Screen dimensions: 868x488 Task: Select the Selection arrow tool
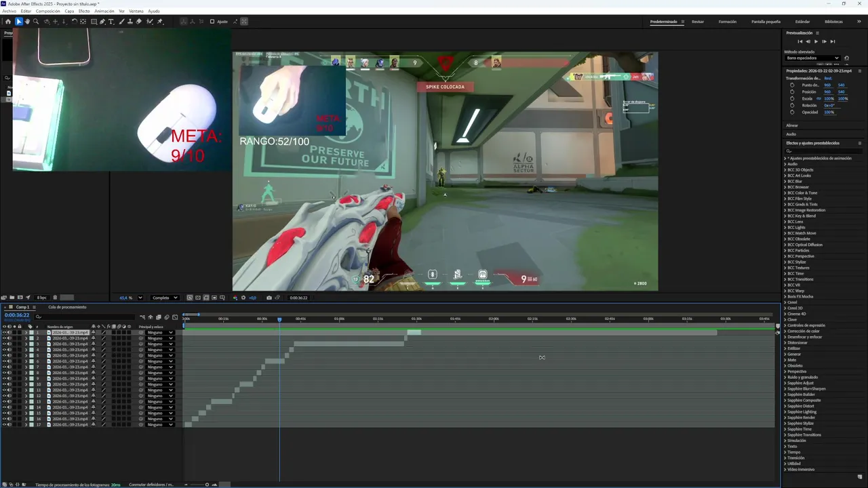[x=19, y=22]
